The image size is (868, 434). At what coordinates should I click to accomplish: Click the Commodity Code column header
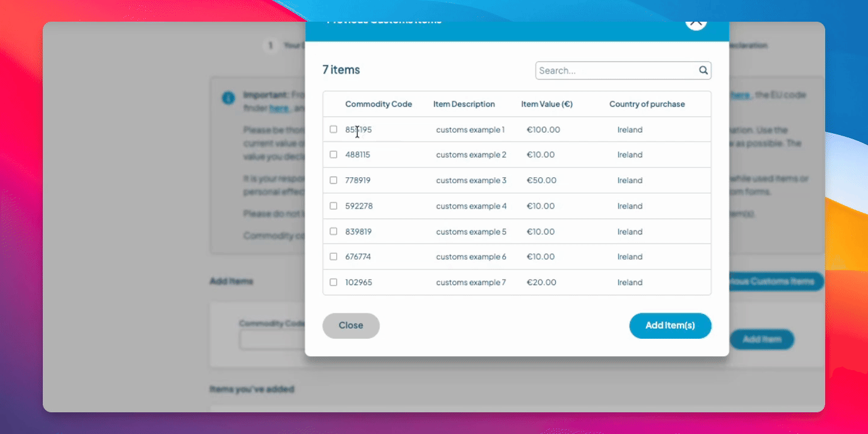[x=379, y=104]
